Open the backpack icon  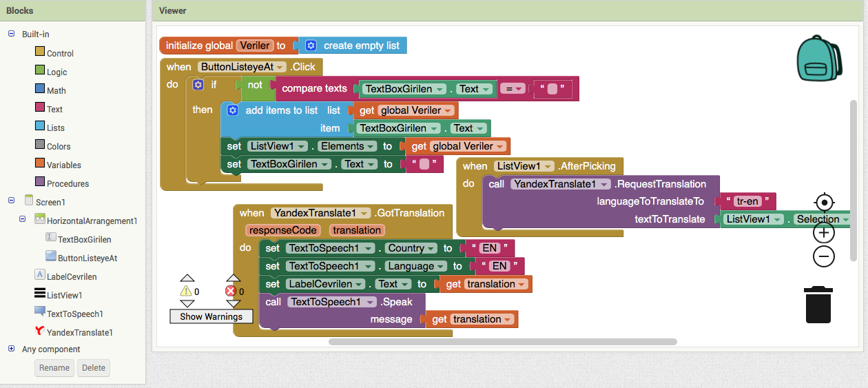pyautogui.click(x=819, y=59)
